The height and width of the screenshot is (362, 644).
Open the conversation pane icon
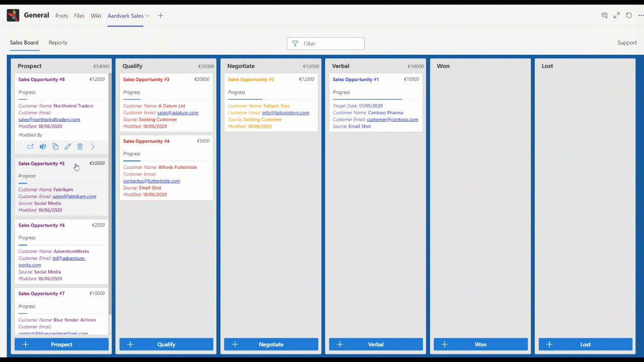pyautogui.click(x=604, y=16)
